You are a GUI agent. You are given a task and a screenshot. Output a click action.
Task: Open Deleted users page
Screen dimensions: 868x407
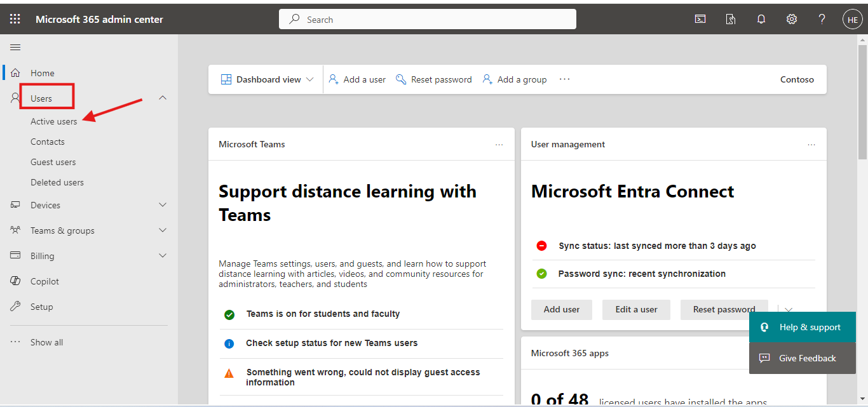[57, 182]
